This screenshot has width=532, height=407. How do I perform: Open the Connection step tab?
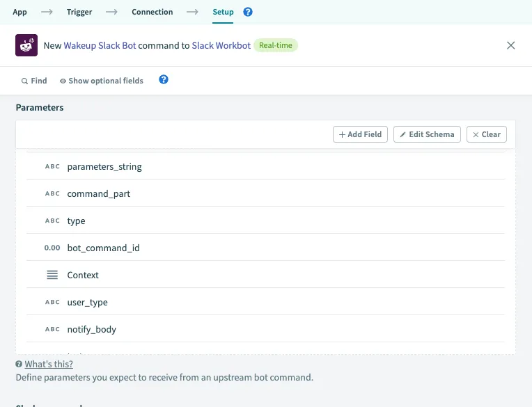pyautogui.click(x=152, y=12)
